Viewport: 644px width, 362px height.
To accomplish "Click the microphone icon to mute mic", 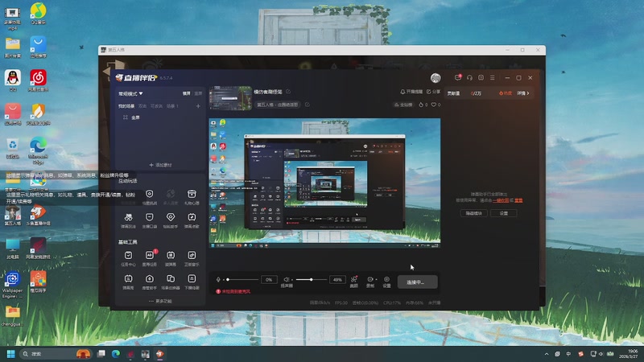I will (218, 279).
